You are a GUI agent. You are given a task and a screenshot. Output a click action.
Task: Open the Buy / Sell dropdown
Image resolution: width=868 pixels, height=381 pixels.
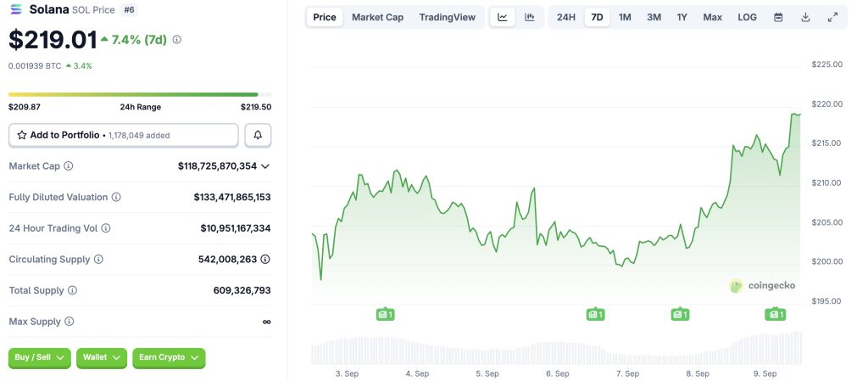[x=40, y=357]
